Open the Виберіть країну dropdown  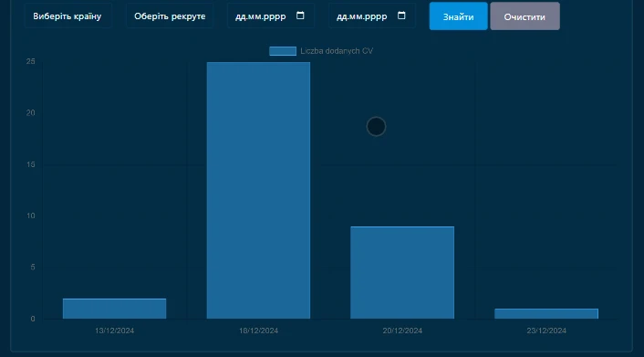68,16
